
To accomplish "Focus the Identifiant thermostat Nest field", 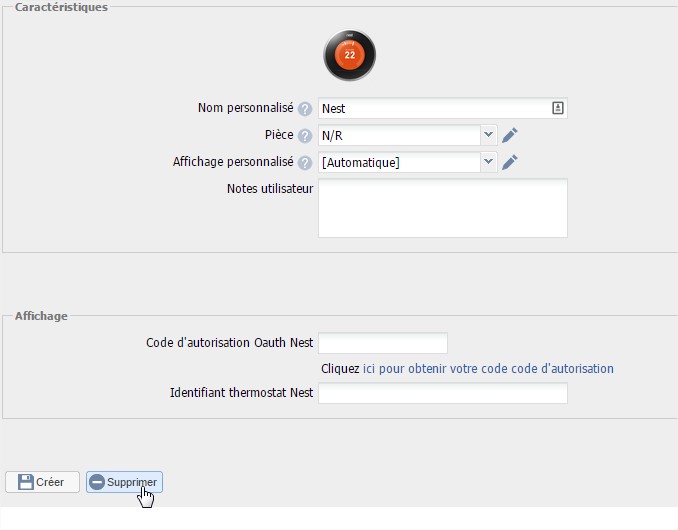I will [x=442, y=393].
